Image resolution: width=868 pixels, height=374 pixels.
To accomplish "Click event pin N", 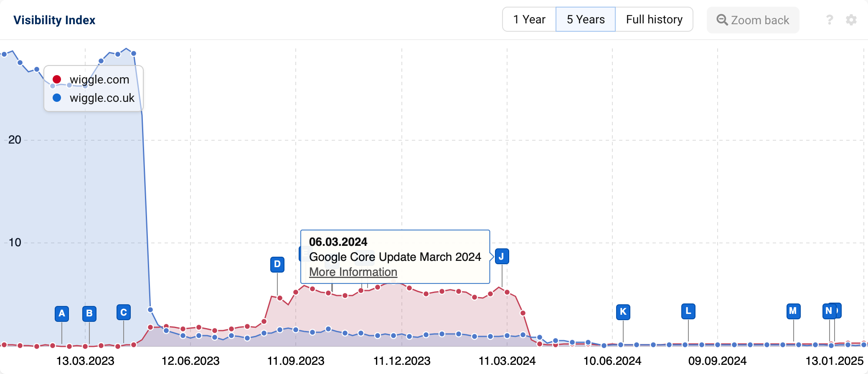I will pos(828,311).
